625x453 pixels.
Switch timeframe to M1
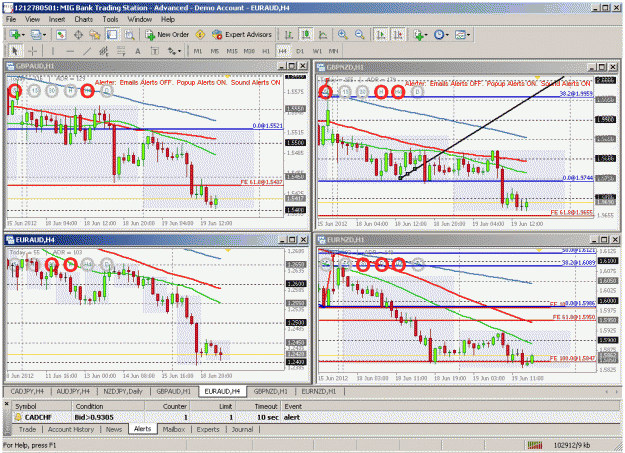coord(198,51)
